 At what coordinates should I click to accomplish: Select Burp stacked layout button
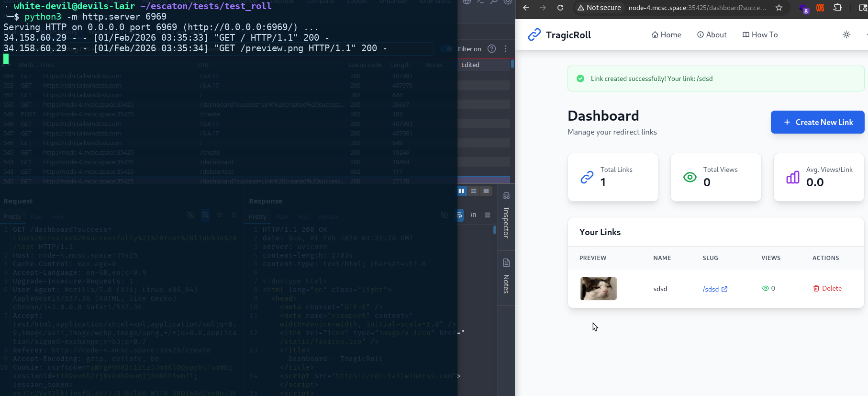point(474,191)
